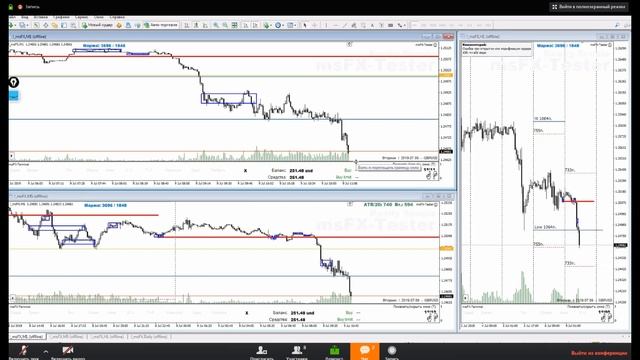The height and width of the screenshot is (360, 640).
Task: Click the green Share Screen icon
Action: pyautogui.click(x=334, y=351)
